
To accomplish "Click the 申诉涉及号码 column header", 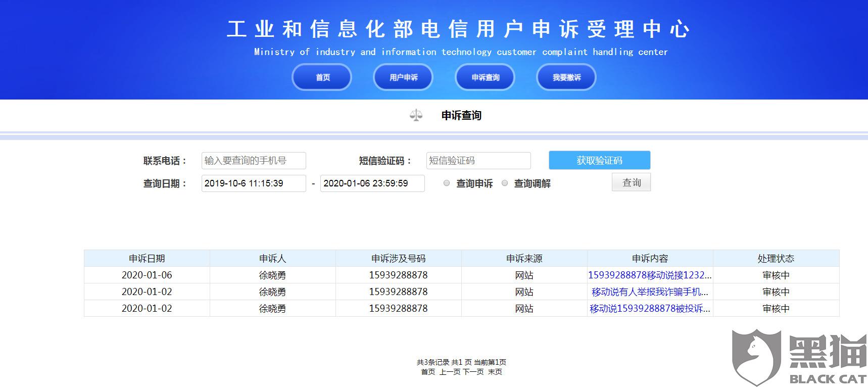I will (x=399, y=259).
